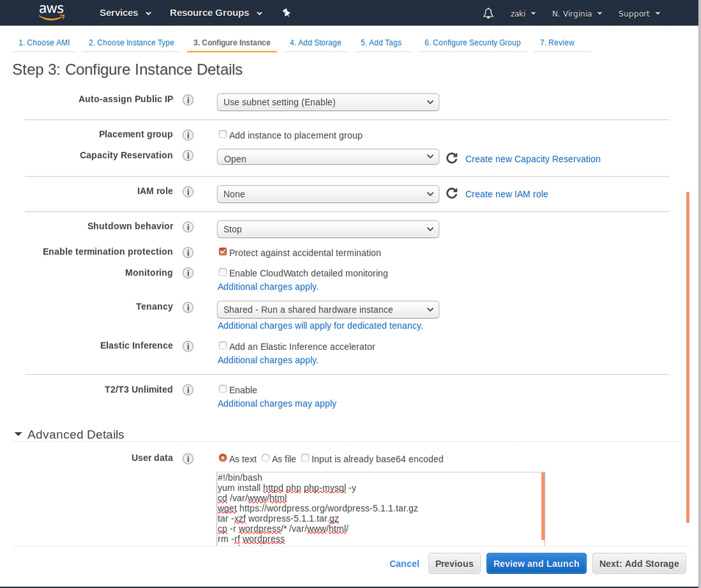The width and height of the screenshot is (701, 588).
Task: Open the Shutdown behavior dropdown
Action: click(x=327, y=229)
